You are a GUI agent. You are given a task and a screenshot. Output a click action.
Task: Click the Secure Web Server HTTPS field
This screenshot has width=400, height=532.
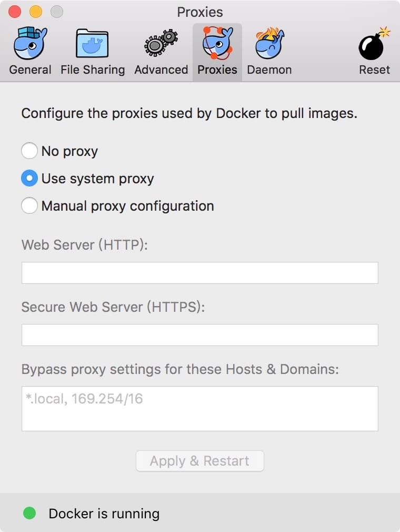click(x=199, y=334)
